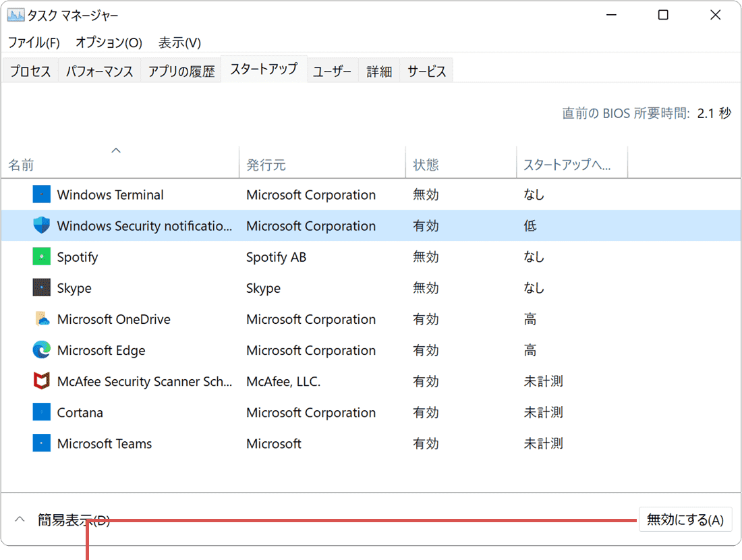Click the Skype app icon
This screenshot has height=560, width=742.
click(42, 287)
